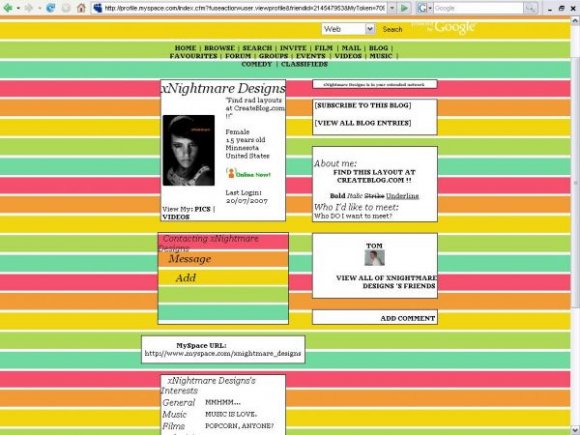The height and width of the screenshot is (435, 580).
Task: Click the xNightmare Designs profile name heading
Action: (223, 88)
